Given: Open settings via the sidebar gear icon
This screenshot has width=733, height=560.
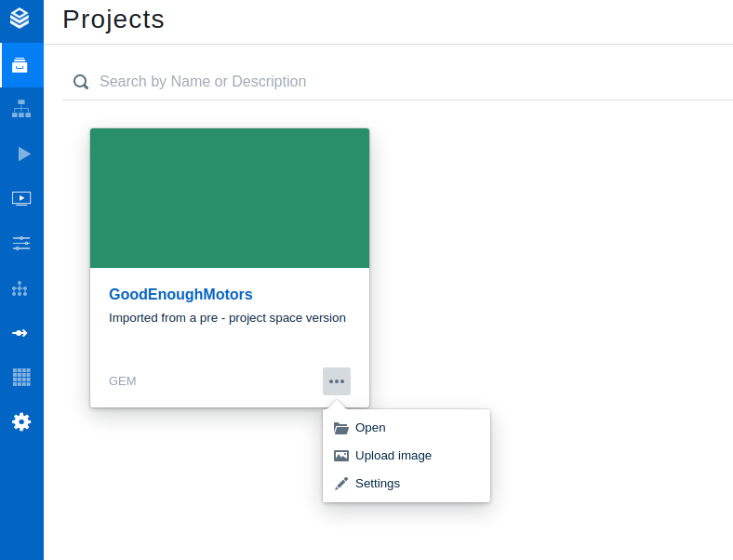Looking at the screenshot, I should (20, 421).
